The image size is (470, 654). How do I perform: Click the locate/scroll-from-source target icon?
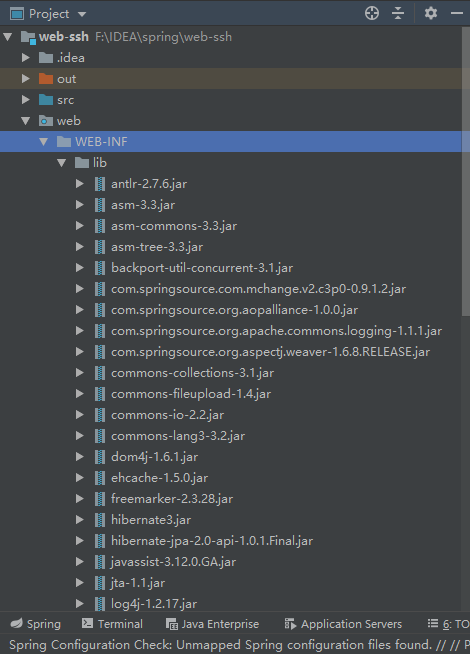(x=372, y=13)
